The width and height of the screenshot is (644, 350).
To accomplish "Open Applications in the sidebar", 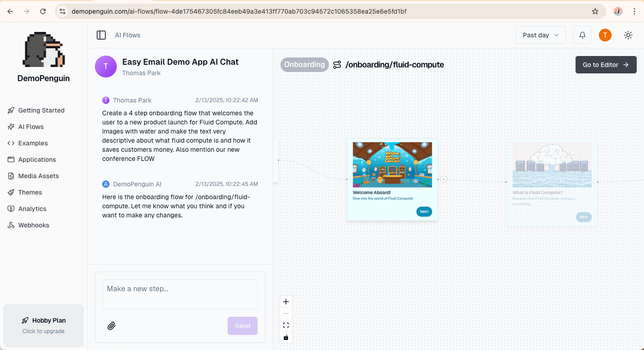I will pyautogui.click(x=37, y=160).
